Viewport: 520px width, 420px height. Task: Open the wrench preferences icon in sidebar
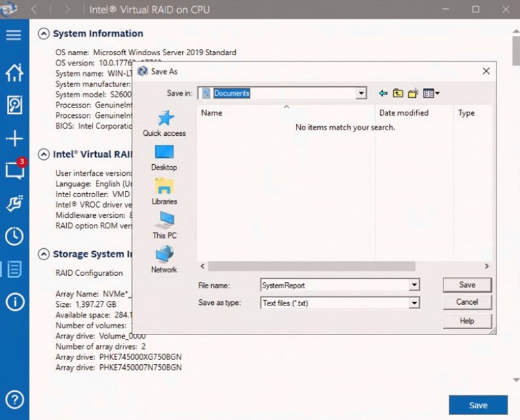[x=14, y=203]
